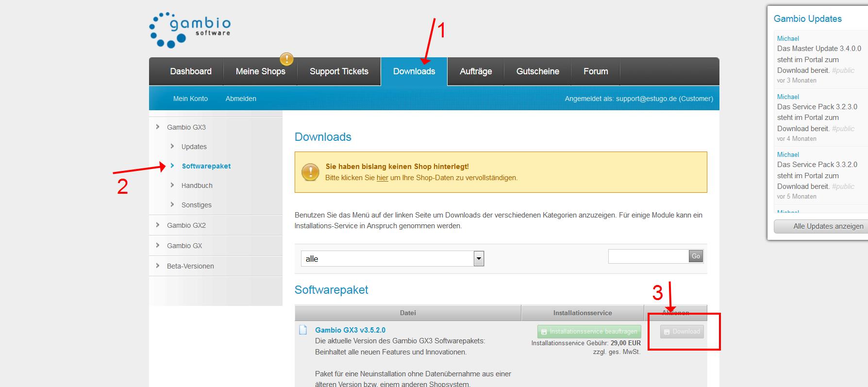
Task: Click the 'vor 4 Monaten' timestamp
Action: (797, 139)
